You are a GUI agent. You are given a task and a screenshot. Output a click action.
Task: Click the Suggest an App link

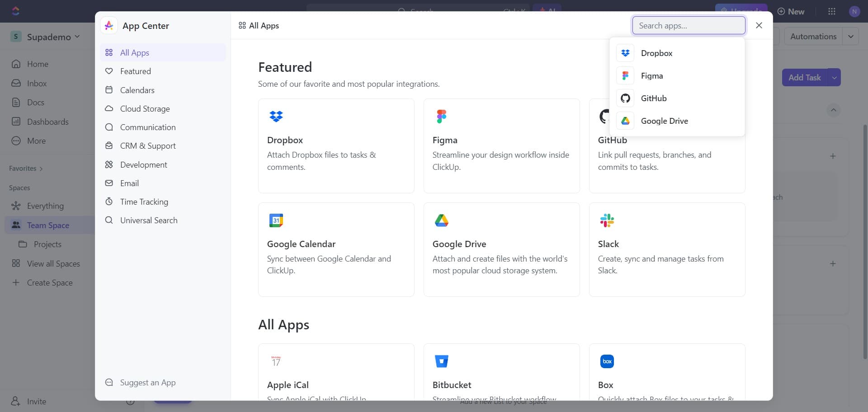[x=147, y=382]
